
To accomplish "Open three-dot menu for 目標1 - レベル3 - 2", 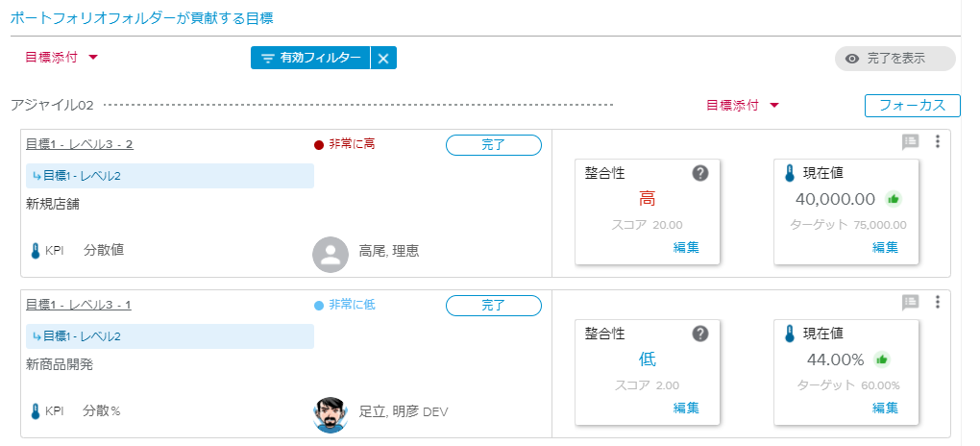I will pyautogui.click(x=938, y=142).
